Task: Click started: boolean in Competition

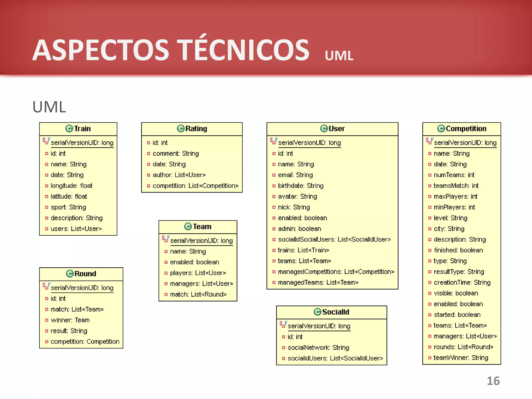Action: (x=457, y=315)
